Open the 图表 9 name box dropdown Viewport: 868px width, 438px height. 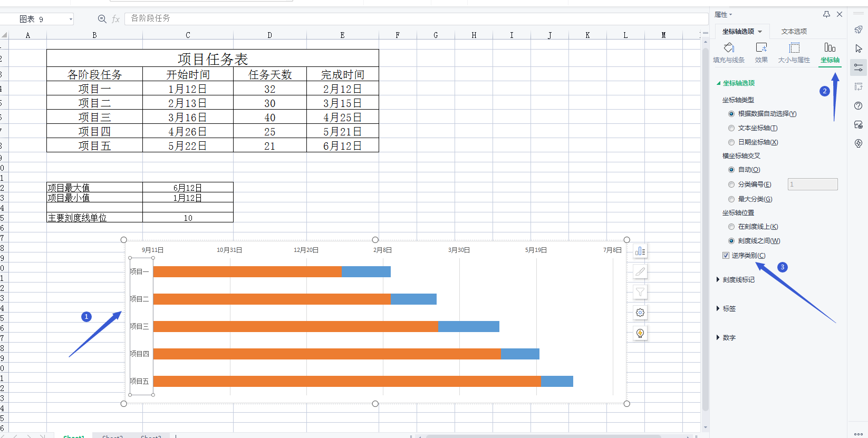71,20
